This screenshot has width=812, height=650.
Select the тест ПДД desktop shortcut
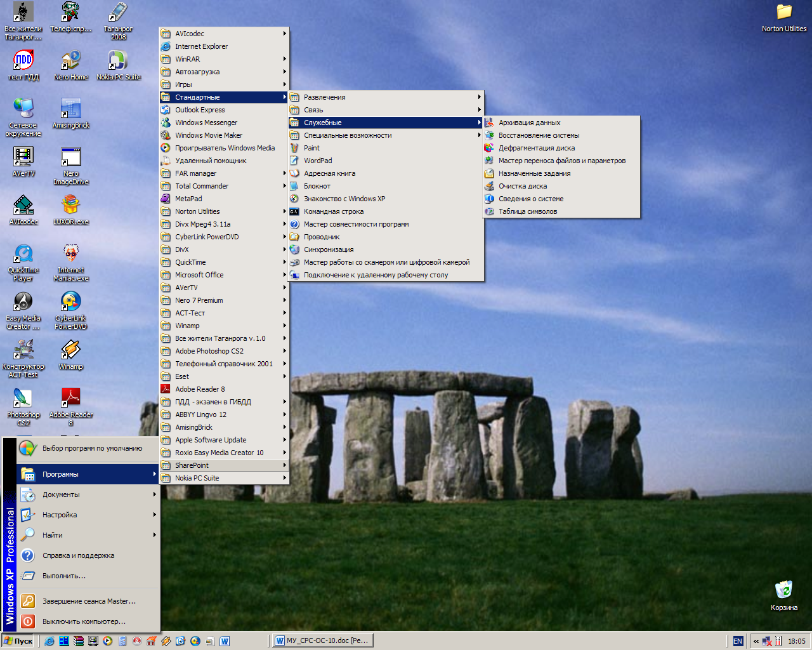pos(23,65)
